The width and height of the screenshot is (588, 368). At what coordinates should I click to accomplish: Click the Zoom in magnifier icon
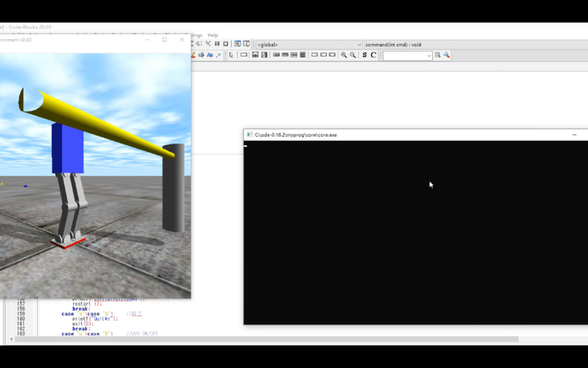tap(344, 55)
